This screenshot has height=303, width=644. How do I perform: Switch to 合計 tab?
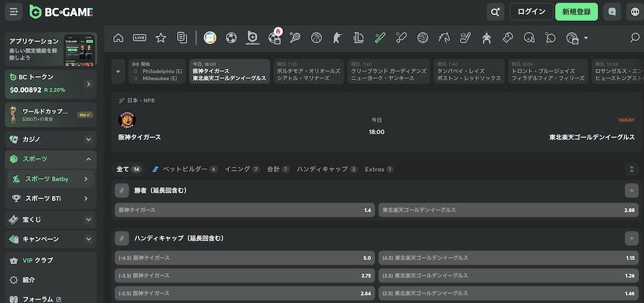click(278, 169)
